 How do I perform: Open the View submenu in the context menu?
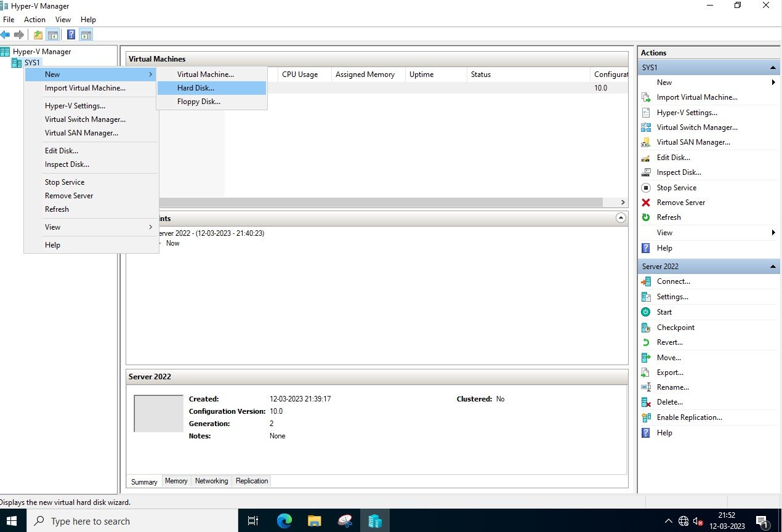(91, 227)
